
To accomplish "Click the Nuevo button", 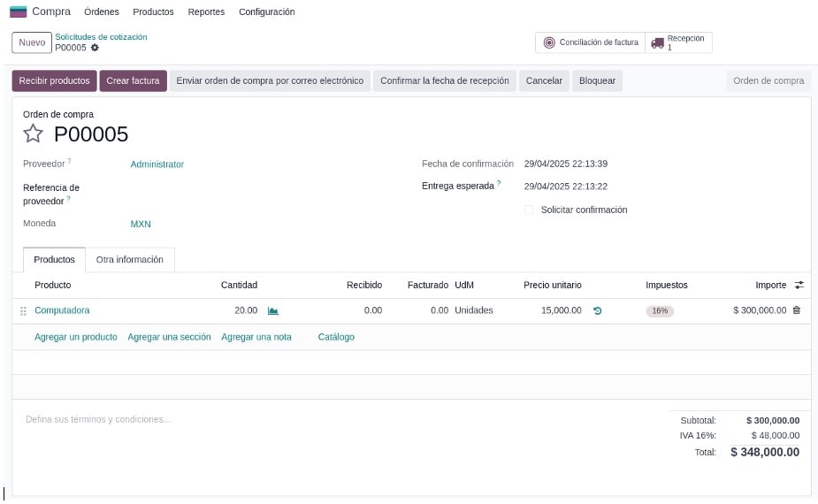I will (x=32, y=42).
